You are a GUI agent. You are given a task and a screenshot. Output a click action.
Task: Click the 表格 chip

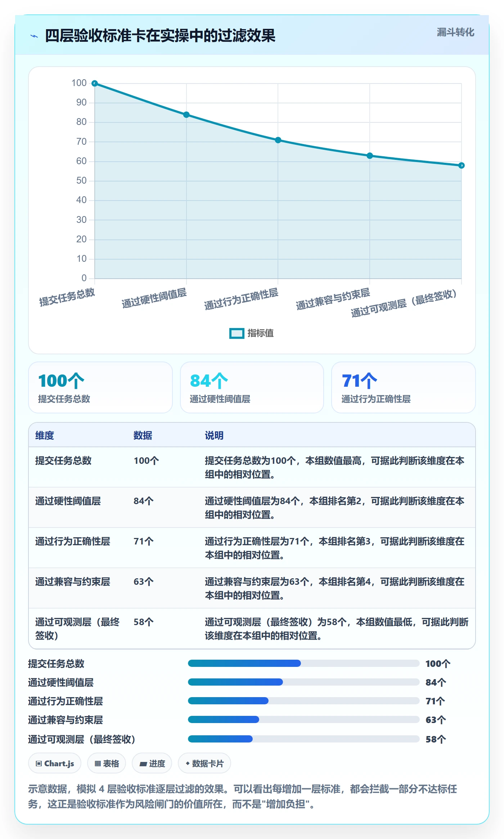(x=107, y=763)
